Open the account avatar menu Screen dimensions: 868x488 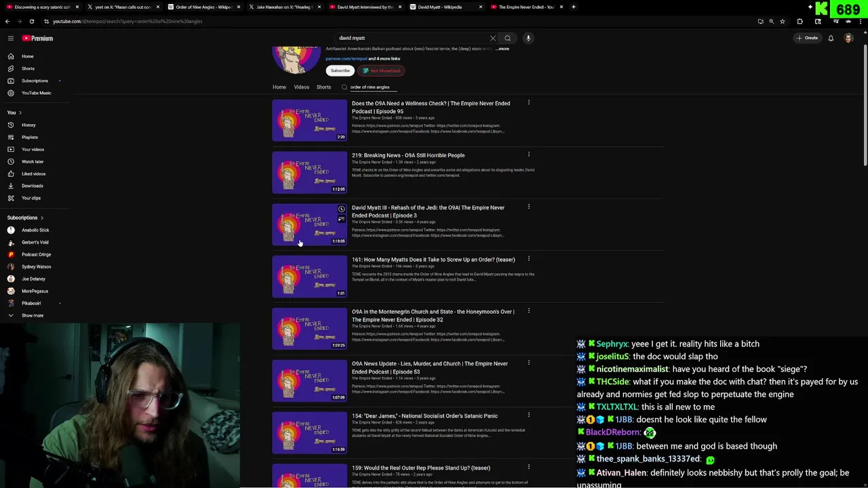coord(848,38)
